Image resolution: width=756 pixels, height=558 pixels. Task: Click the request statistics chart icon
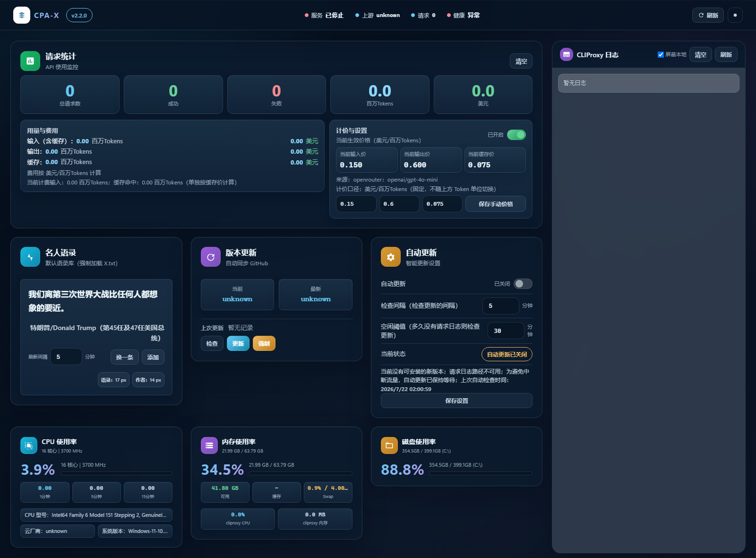tap(30, 61)
